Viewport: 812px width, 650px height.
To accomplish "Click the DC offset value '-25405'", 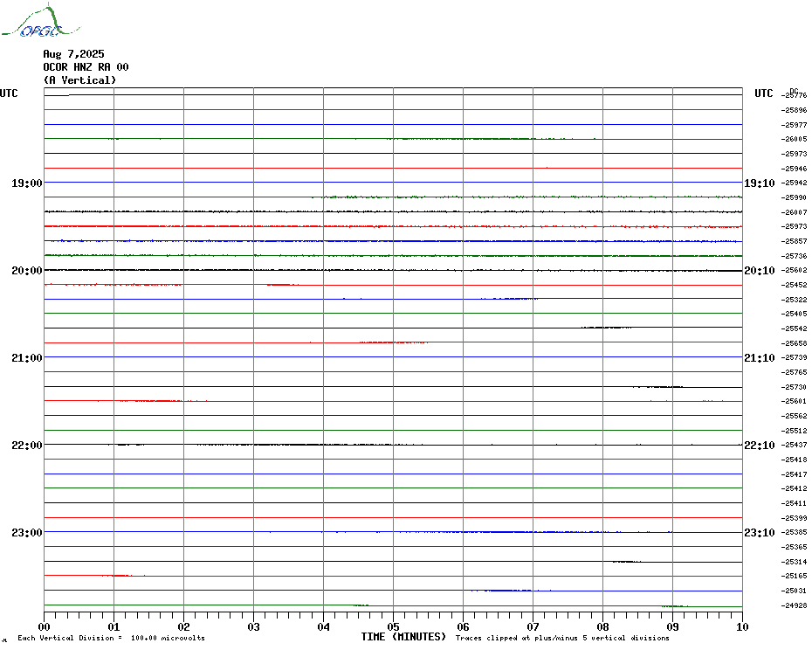I will 794,315.
